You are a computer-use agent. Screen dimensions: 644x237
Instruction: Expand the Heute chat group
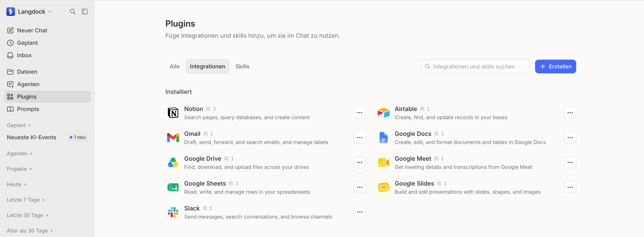pos(17,184)
